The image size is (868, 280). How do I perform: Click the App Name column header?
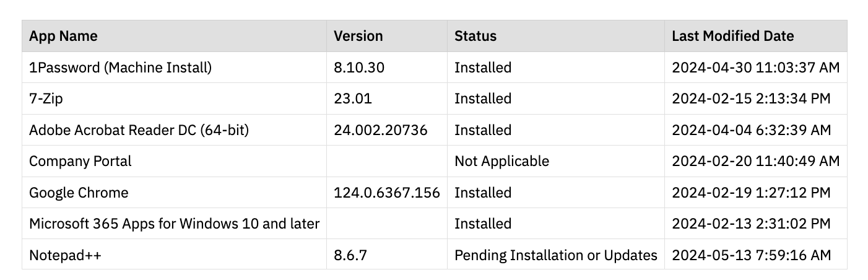coord(63,36)
